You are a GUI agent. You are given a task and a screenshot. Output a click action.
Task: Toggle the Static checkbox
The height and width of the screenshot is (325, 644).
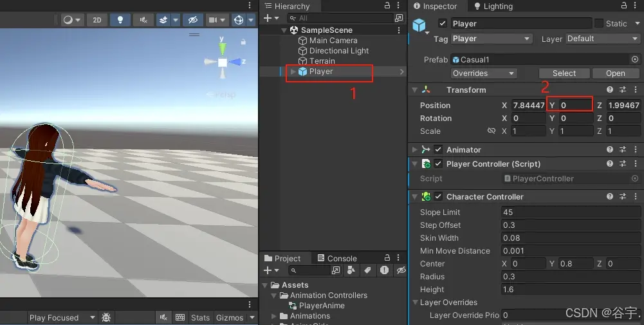point(599,23)
